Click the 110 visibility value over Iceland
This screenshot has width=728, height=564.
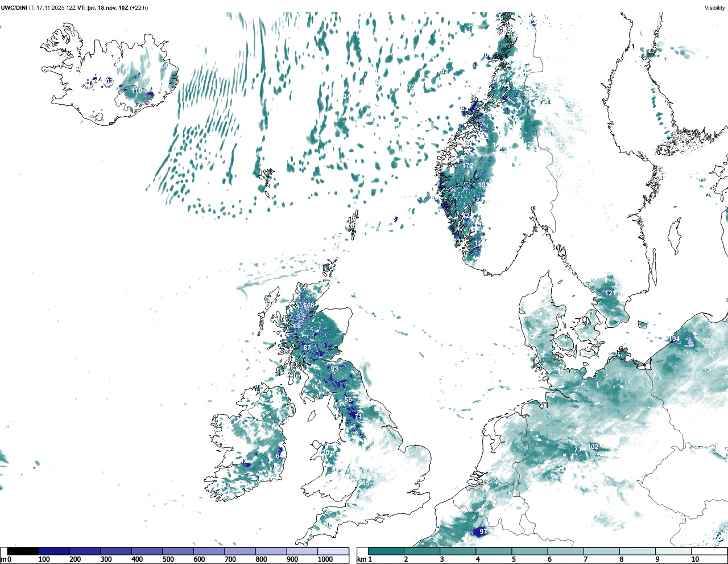pyautogui.click(x=137, y=90)
